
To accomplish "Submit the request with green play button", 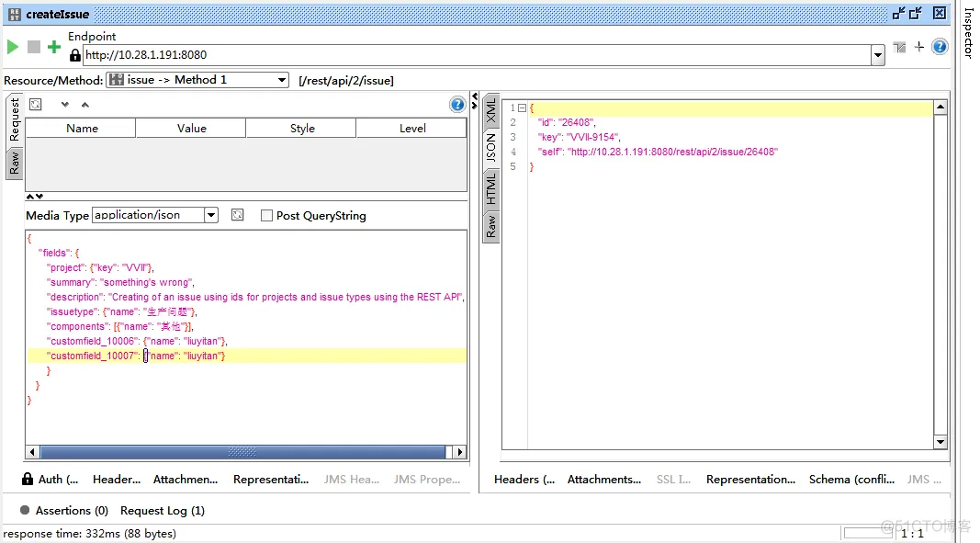I will 13,47.
